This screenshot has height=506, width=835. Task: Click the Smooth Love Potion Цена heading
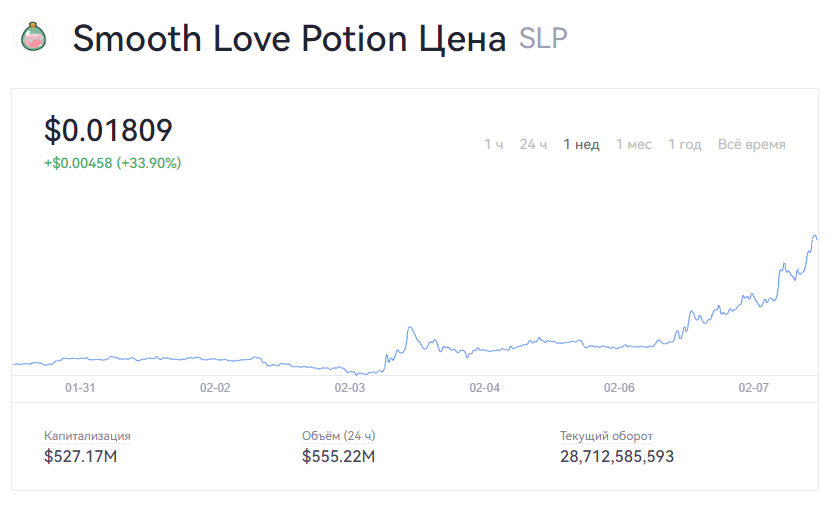pyautogui.click(x=289, y=40)
